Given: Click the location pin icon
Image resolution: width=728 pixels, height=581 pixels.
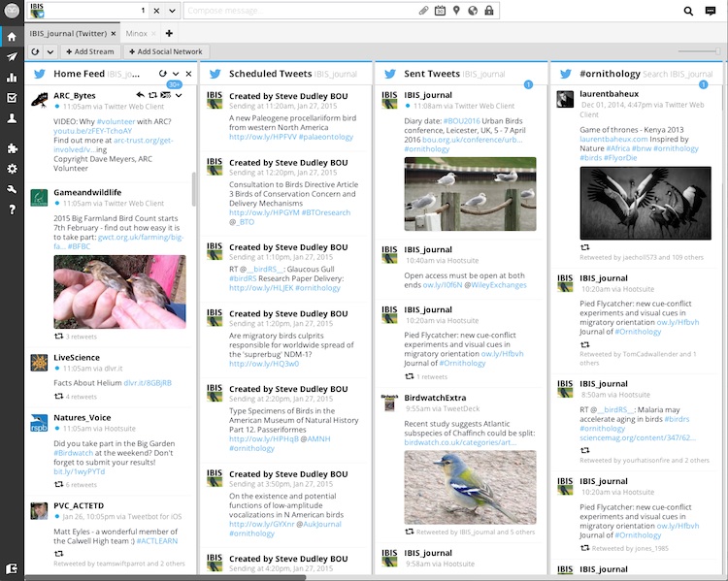Looking at the screenshot, I should point(456,11).
